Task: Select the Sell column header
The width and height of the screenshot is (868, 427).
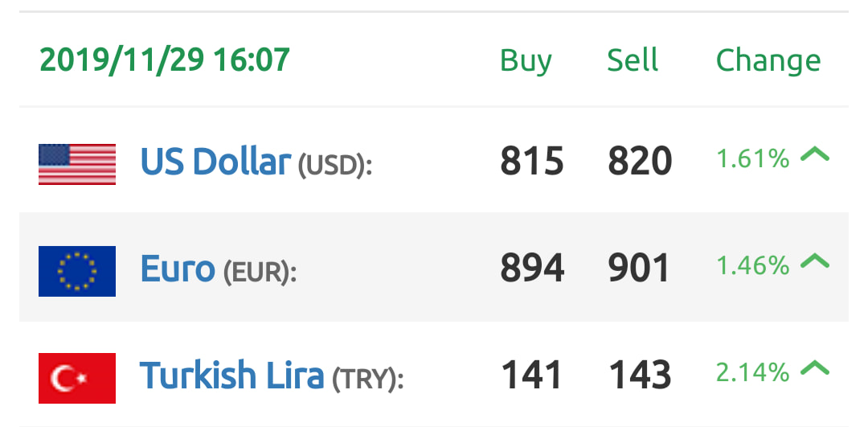Action: [x=633, y=60]
